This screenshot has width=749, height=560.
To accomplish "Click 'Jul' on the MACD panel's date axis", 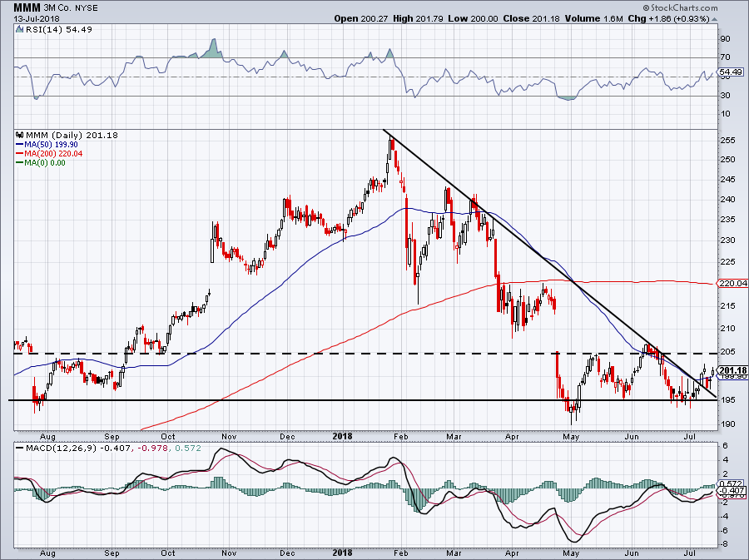I will [x=689, y=553].
